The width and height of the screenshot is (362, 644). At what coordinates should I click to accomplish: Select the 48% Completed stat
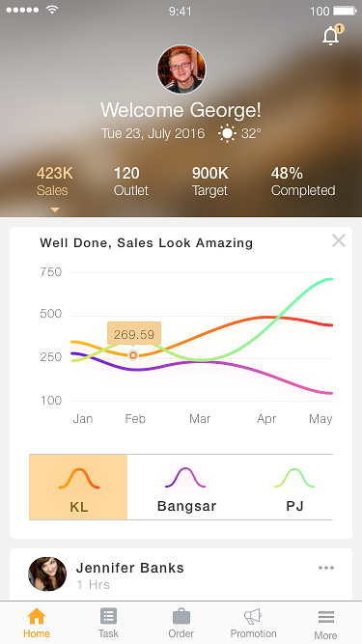303,182
